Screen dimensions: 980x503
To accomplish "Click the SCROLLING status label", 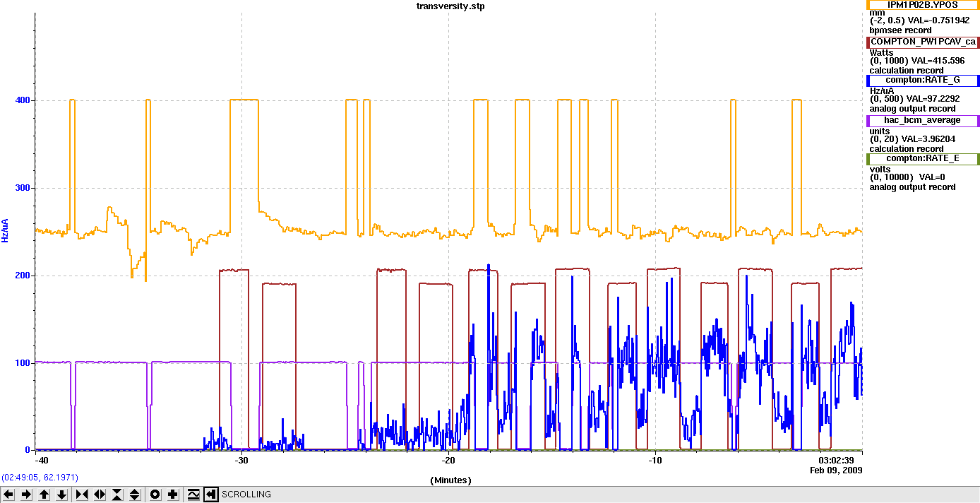I will pos(246,495).
